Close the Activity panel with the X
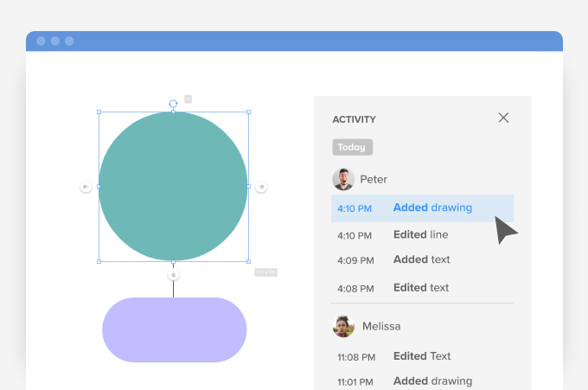588x390 pixels. point(503,118)
